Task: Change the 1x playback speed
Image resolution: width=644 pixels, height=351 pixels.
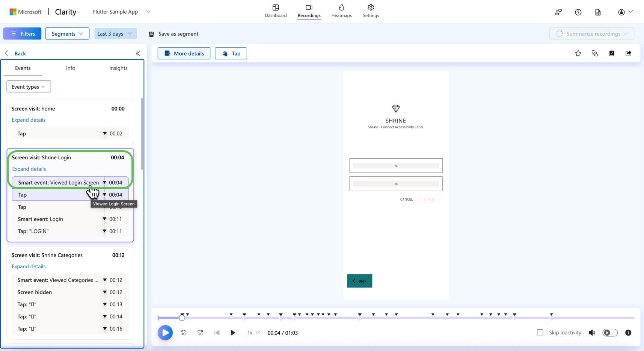Action: [x=253, y=333]
